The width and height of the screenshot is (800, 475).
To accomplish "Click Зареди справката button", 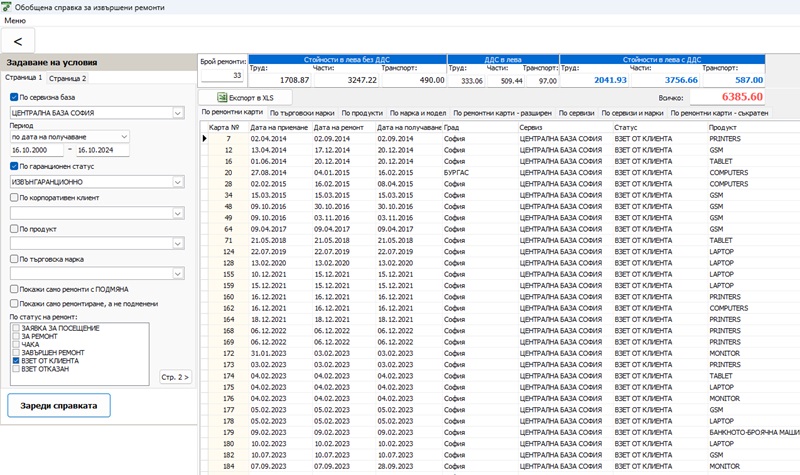I will pyautogui.click(x=59, y=406).
